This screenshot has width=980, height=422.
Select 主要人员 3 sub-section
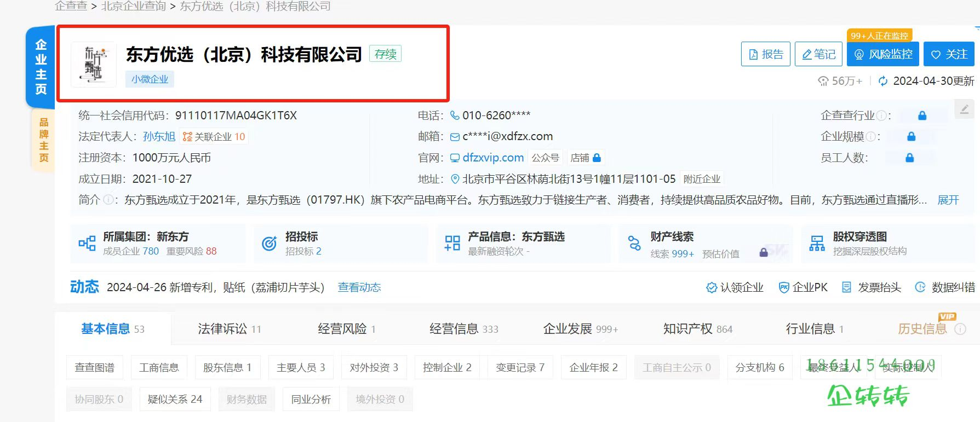[301, 367]
